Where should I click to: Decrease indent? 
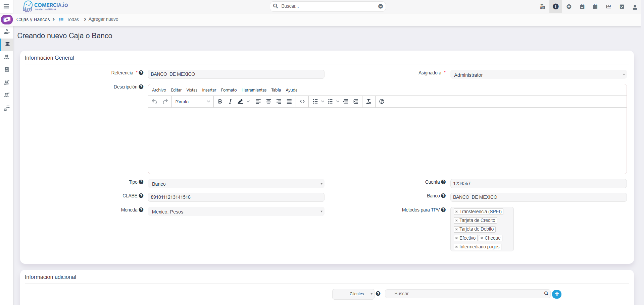pyautogui.click(x=346, y=102)
